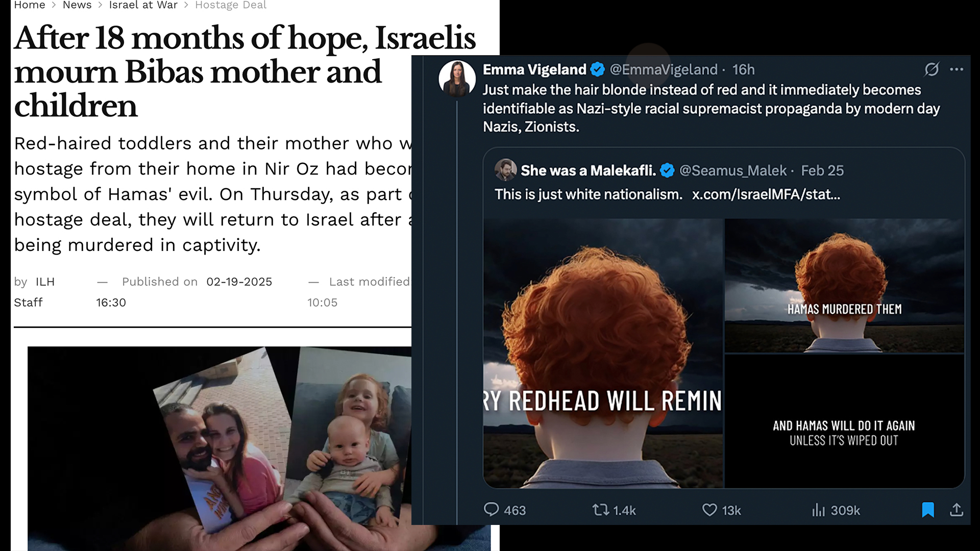Select the Hostage Deal breadcrumb

[x=231, y=5]
